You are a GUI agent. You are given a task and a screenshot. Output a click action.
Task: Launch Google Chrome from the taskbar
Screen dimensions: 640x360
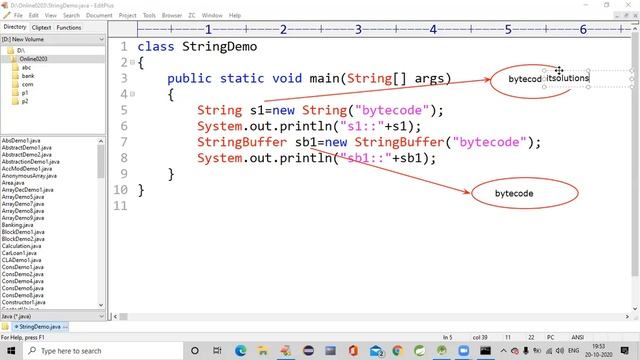click(398, 351)
